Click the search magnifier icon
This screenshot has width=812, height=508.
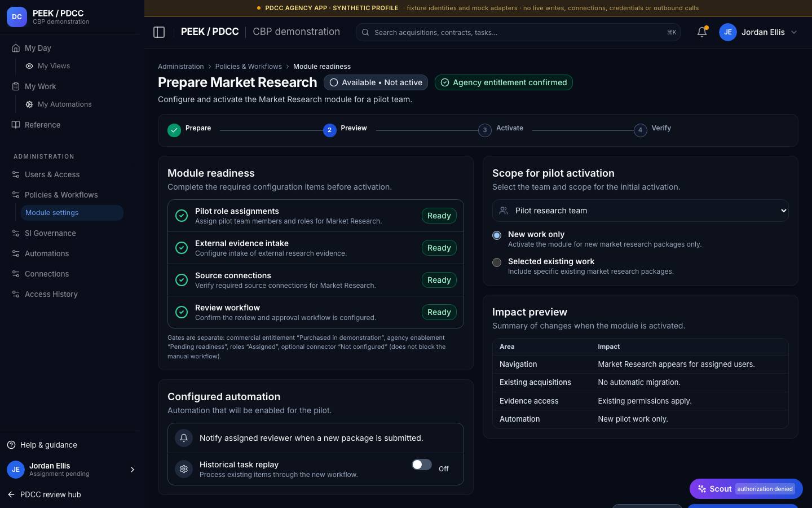(365, 32)
